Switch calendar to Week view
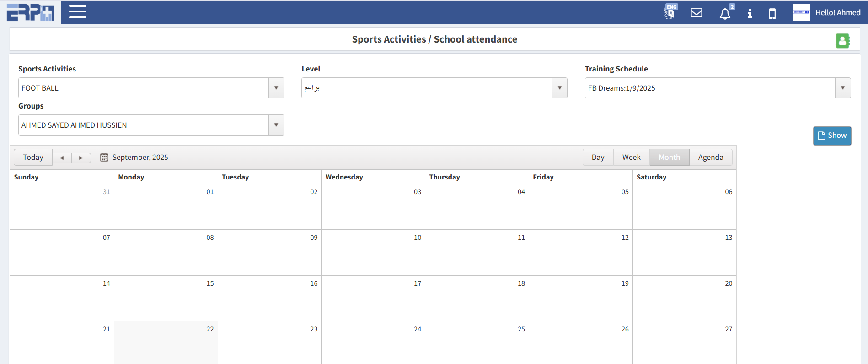 click(631, 158)
